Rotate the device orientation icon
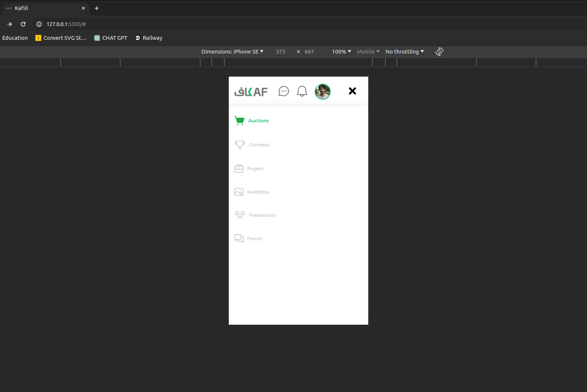Image resolution: width=587 pixels, height=392 pixels. click(439, 52)
